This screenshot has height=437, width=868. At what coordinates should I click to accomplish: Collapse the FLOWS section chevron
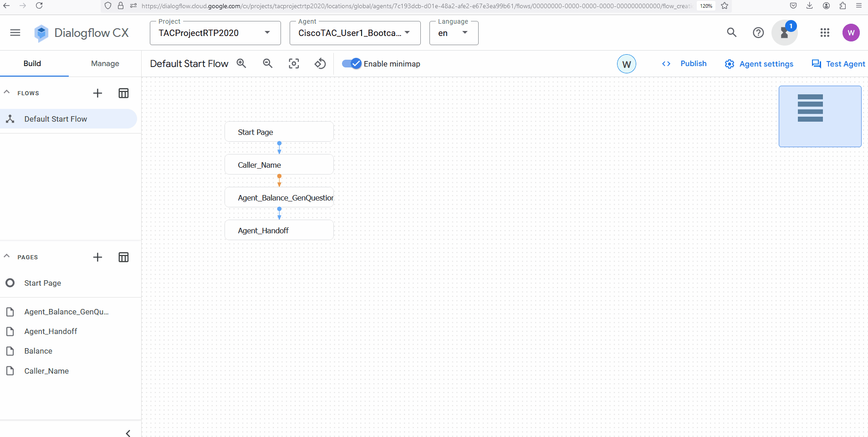7,93
